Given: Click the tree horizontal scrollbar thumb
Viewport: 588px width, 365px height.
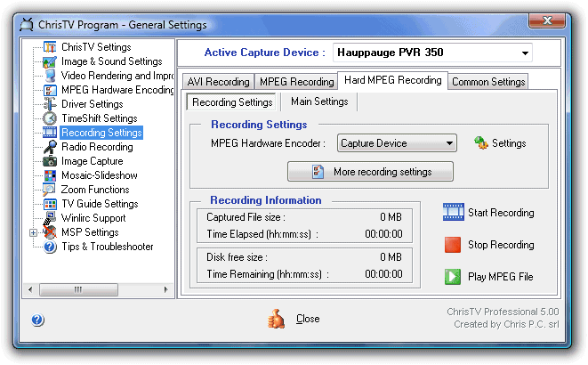Looking at the screenshot, I should [78, 289].
